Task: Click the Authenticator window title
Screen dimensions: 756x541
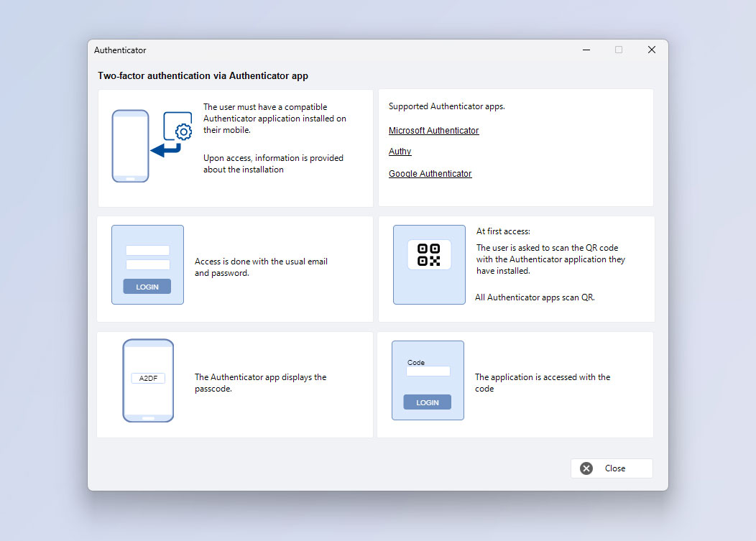Action: coord(120,50)
